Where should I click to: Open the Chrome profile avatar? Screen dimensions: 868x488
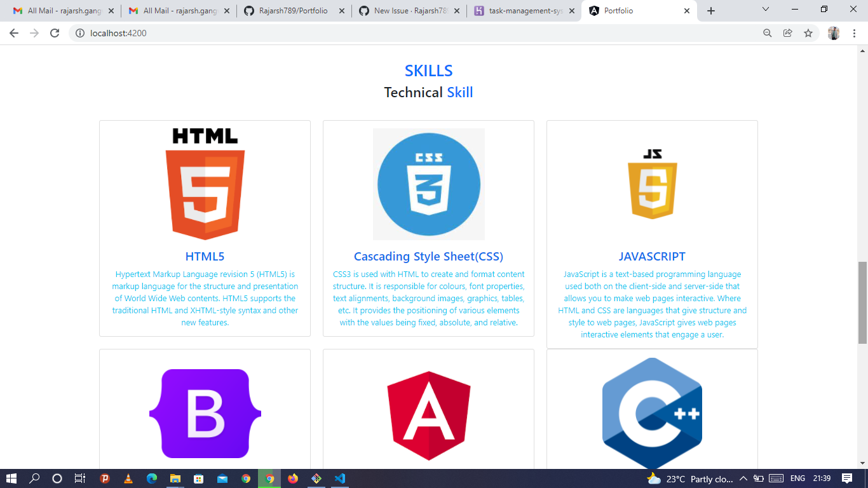click(834, 32)
